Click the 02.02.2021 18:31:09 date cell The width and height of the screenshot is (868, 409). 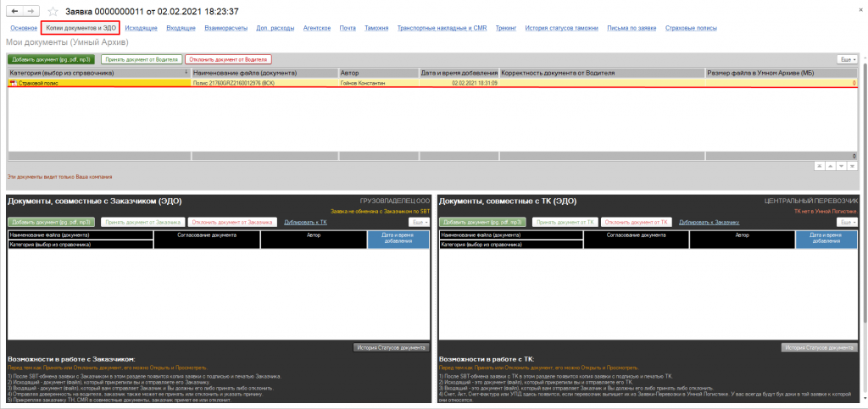pyautogui.click(x=459, y=84)
